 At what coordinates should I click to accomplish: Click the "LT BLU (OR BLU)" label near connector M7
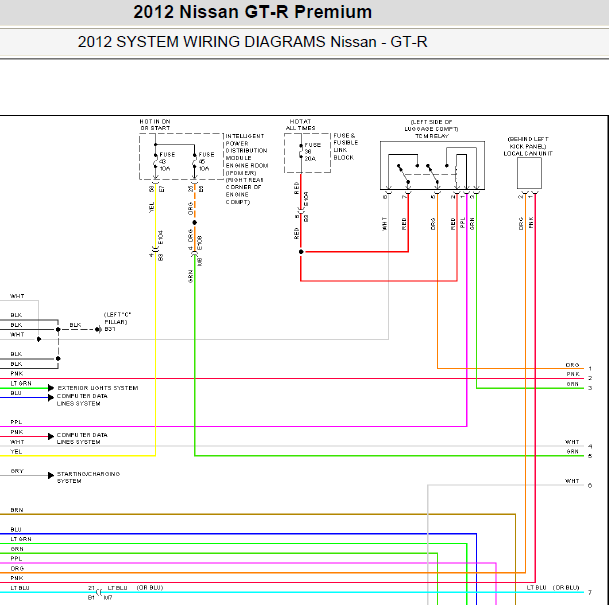[135, 588]
